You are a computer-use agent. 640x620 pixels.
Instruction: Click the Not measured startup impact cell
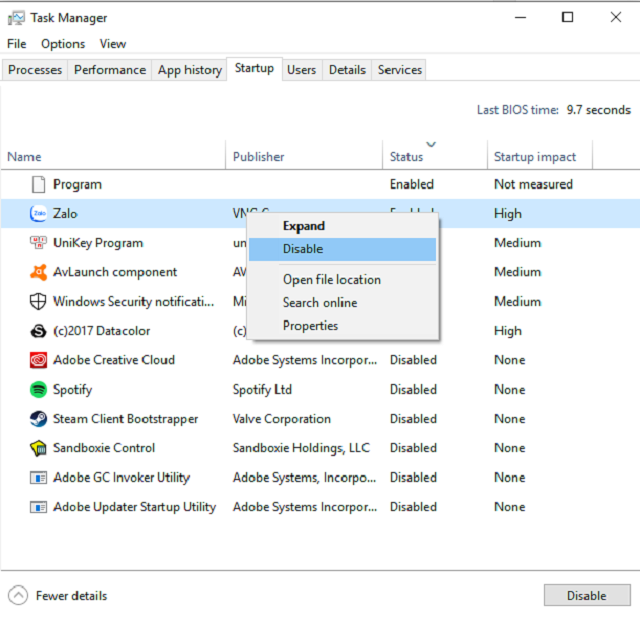point(533,184)
